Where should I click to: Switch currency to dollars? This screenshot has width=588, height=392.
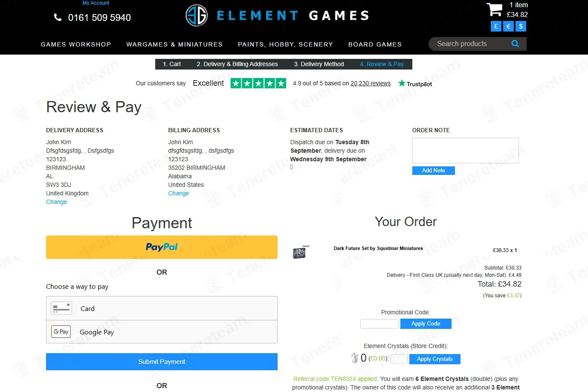[x=521, y=26]
